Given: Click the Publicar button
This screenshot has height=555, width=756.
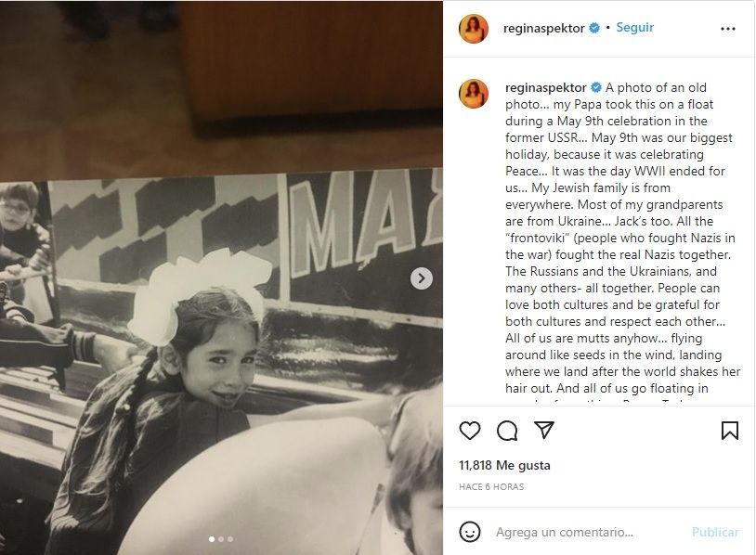Looking at the screenshot, I should [715, 532].
